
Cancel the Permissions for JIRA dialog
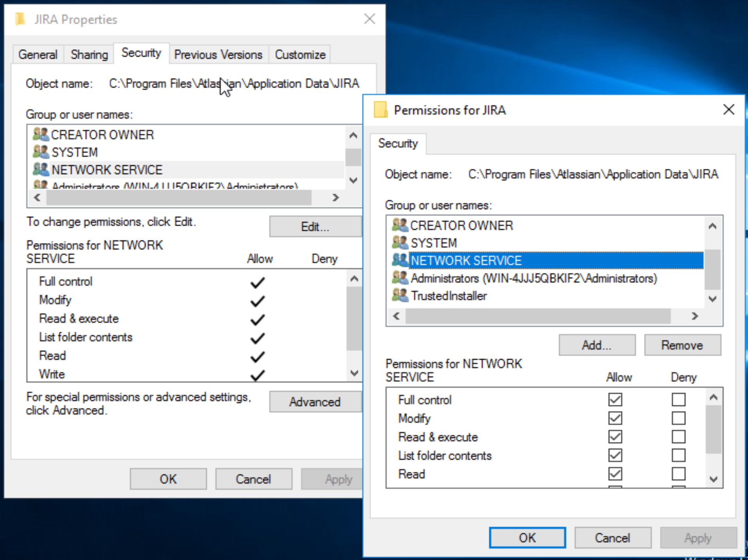pyautogui.click(x=613, y=538)
